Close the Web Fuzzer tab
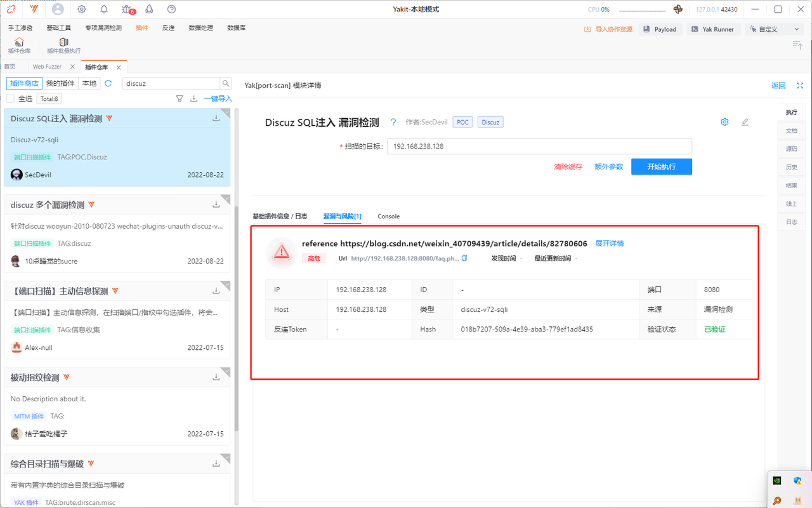812x508 pixels. click(72, 67)
